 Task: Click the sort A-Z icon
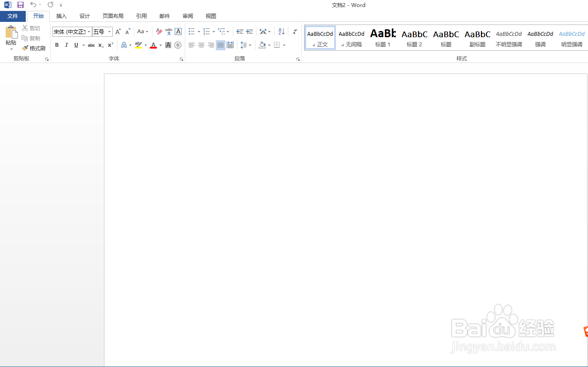tap(281, 31)
